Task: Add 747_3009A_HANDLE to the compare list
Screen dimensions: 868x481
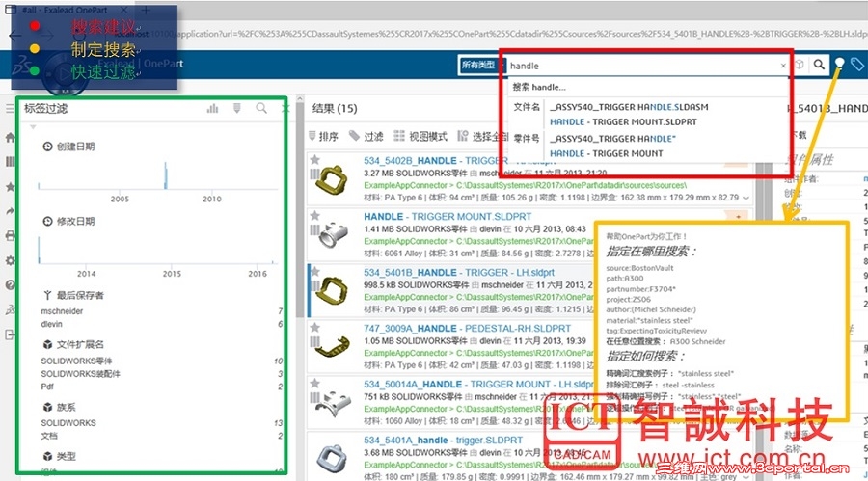Action: (314, 341)
